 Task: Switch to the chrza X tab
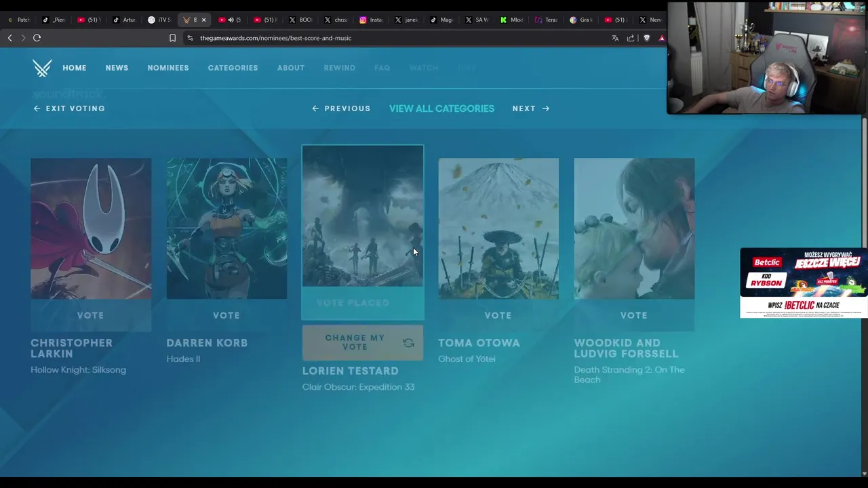(x=336, y=20)
